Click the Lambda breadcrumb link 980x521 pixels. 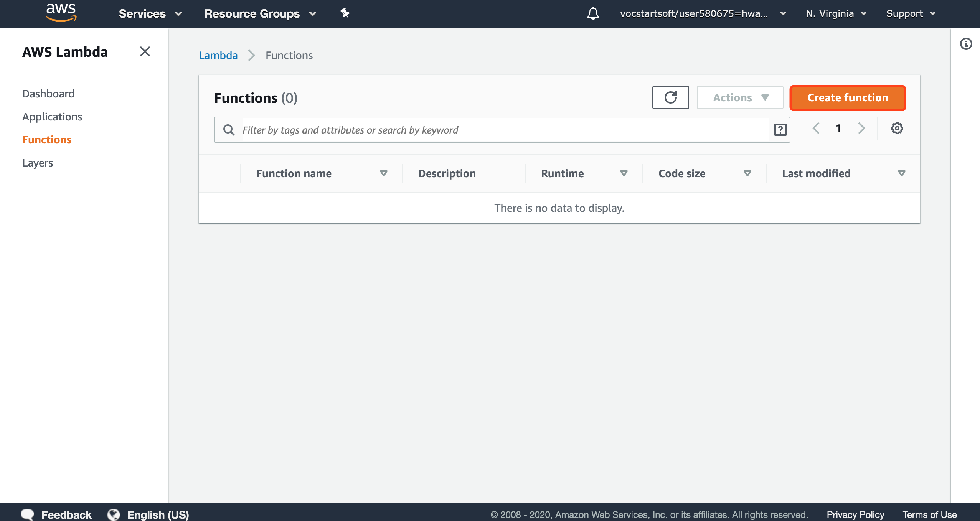218,55
